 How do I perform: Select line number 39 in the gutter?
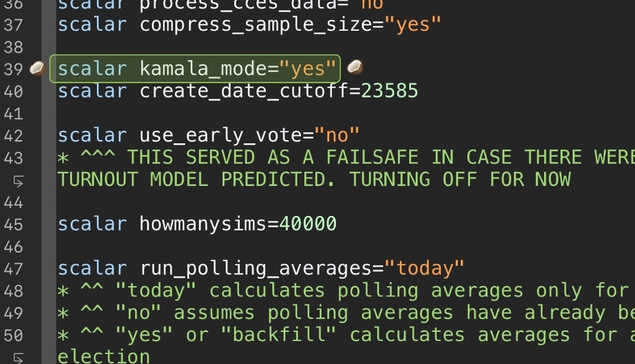coord(13,69)
